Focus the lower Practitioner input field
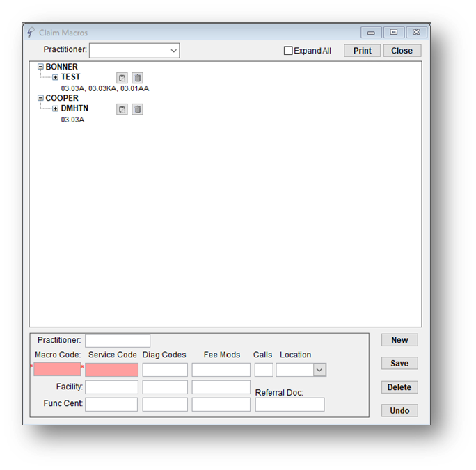The height and width of the screenshot is (470, 476). point(118,341)
